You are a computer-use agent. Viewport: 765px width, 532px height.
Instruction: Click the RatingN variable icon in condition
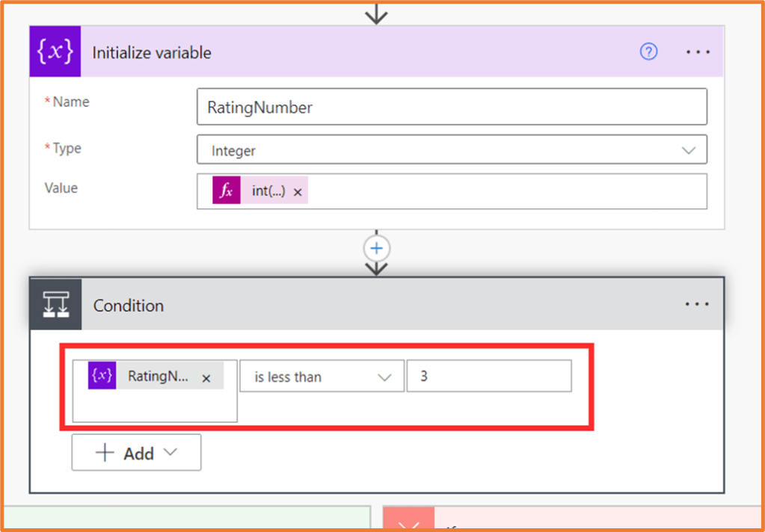click(102, 376)
